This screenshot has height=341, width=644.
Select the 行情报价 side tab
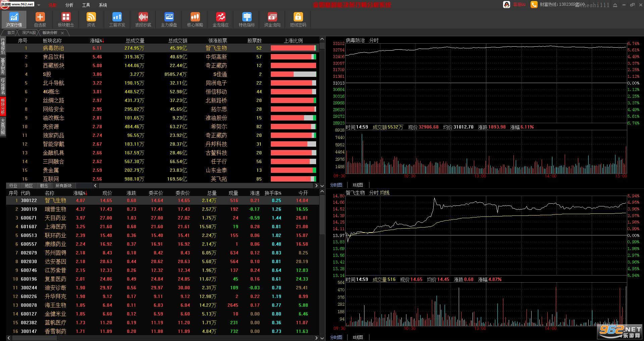click(3, 46)
